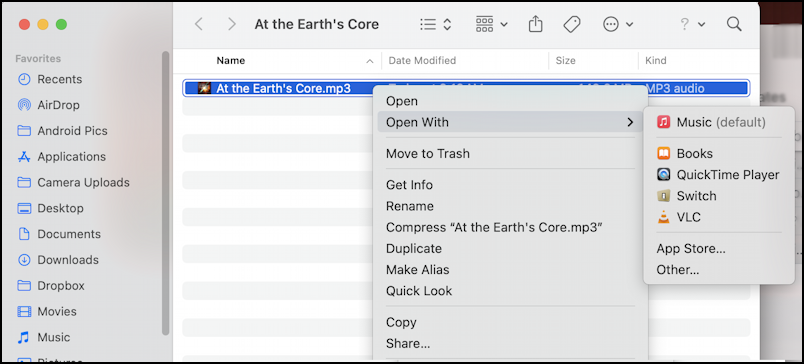The image size is (804, 364).
Task: Click the Desktop sidebar icon
Action: click(24, 208)
